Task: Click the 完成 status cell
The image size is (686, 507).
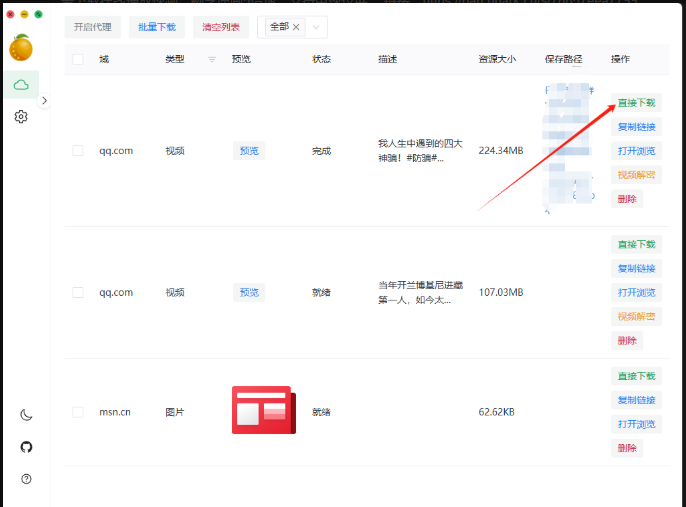Action: (x=321, y=151)
